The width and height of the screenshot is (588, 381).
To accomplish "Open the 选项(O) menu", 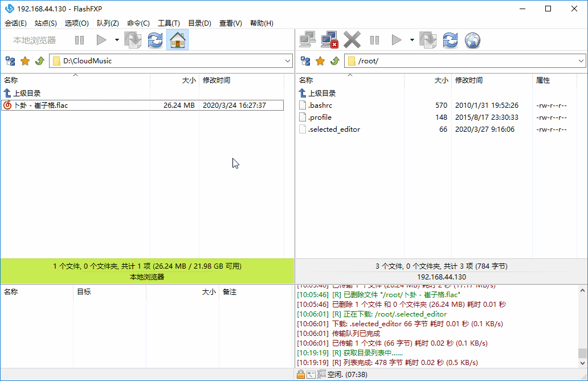I will coord(76,23).
